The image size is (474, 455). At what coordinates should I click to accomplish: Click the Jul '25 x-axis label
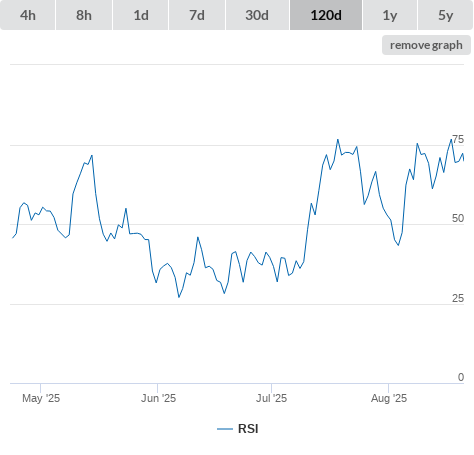pos(271,398)
